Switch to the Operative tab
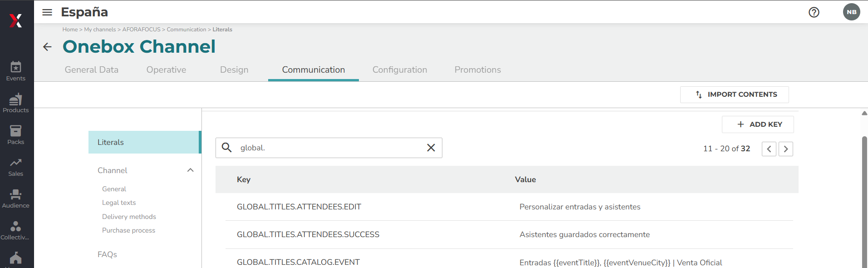868x268 pixels. [167, 69]
